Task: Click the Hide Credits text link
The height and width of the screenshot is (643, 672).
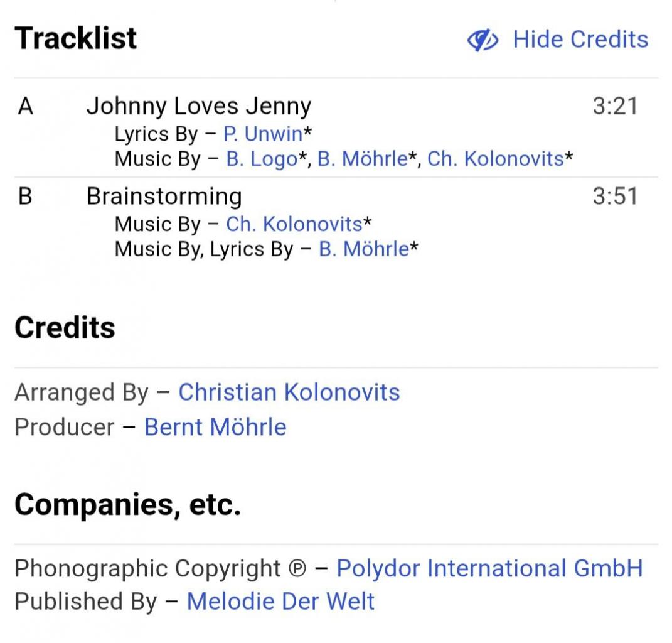Action: [x=580, y=40]
